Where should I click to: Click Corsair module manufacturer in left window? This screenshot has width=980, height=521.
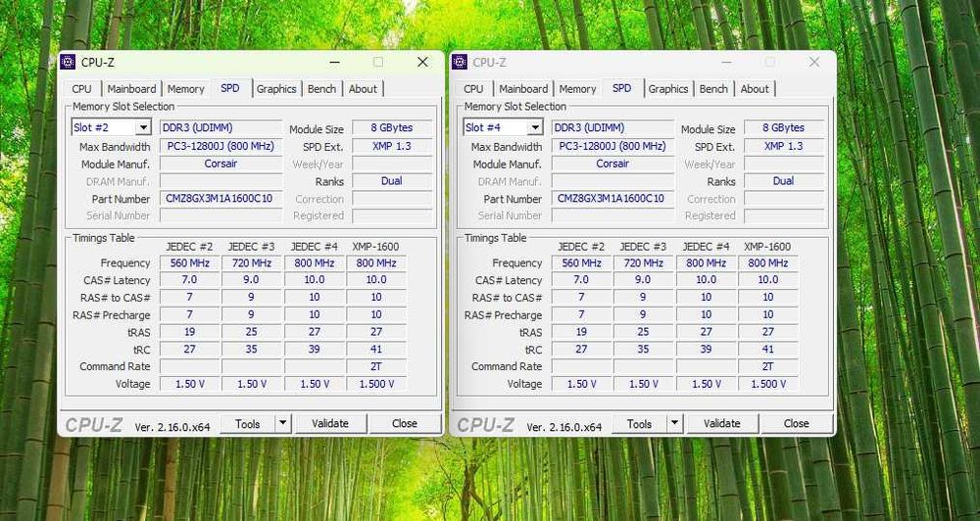tap(220, 164)
